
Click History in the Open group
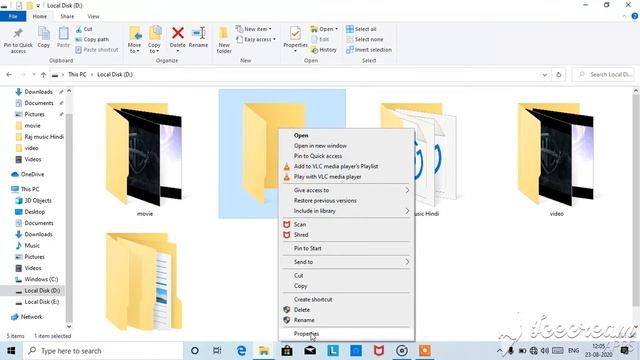[324, 50]
